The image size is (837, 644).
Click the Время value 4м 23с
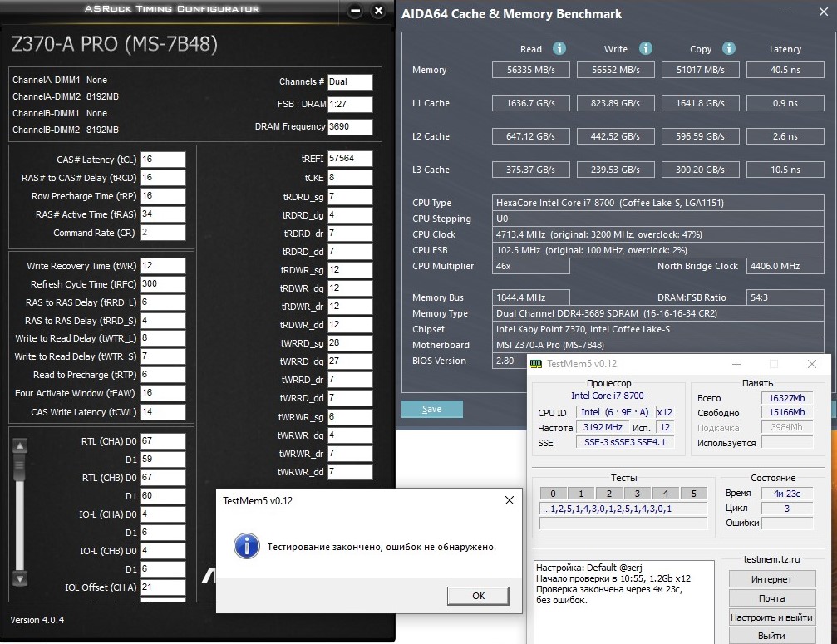point(787,494)
